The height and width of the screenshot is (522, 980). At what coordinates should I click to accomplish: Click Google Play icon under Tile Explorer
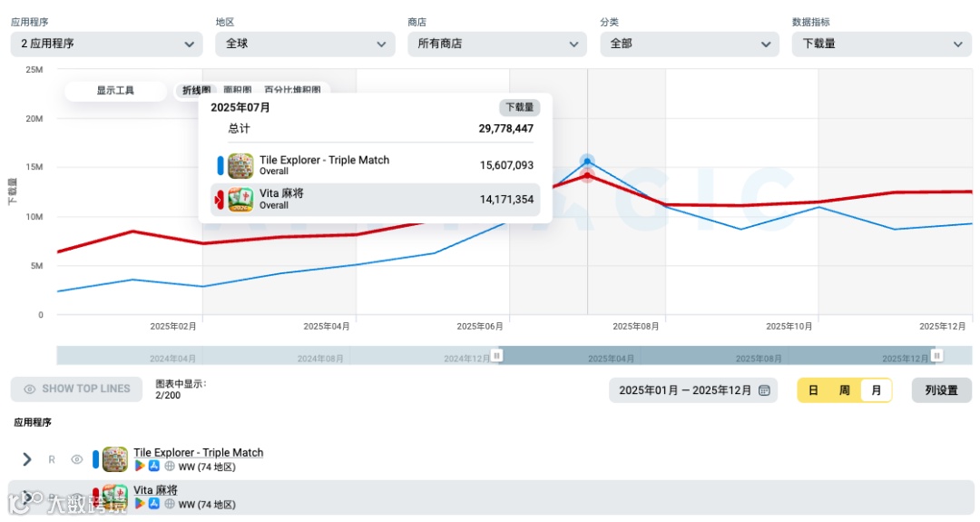[140, 467]
